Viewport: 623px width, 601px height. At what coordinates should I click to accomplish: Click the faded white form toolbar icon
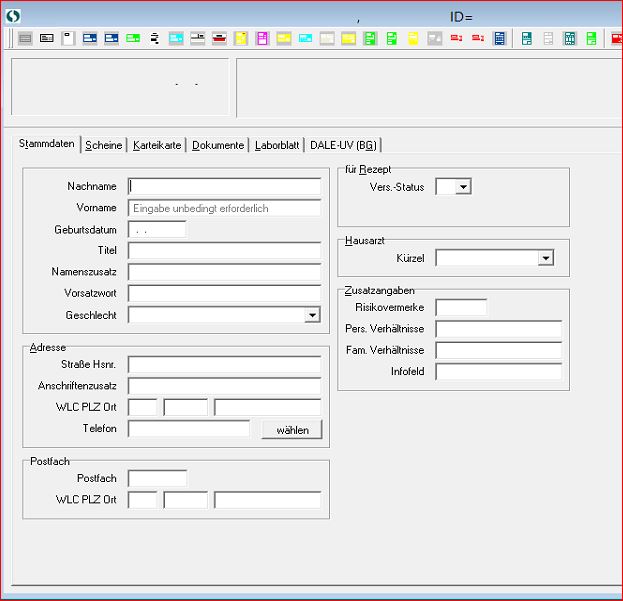pos(547,39)
